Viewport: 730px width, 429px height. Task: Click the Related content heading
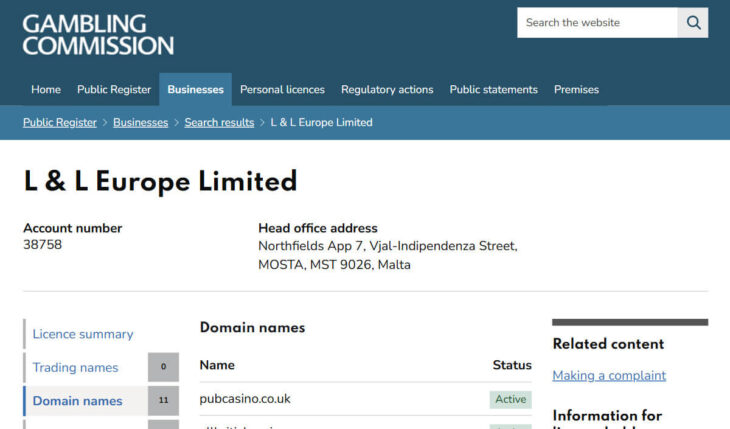608,344
